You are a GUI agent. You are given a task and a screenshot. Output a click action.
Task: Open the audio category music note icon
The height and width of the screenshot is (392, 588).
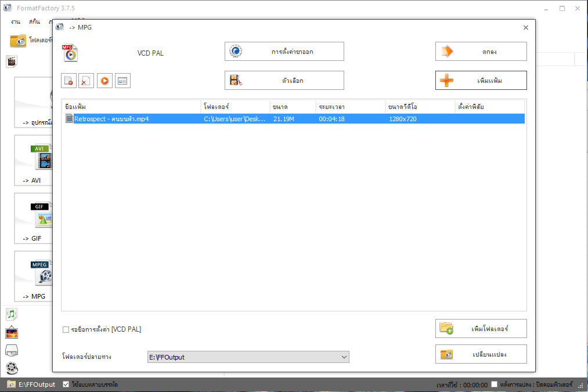click(12, 314)
